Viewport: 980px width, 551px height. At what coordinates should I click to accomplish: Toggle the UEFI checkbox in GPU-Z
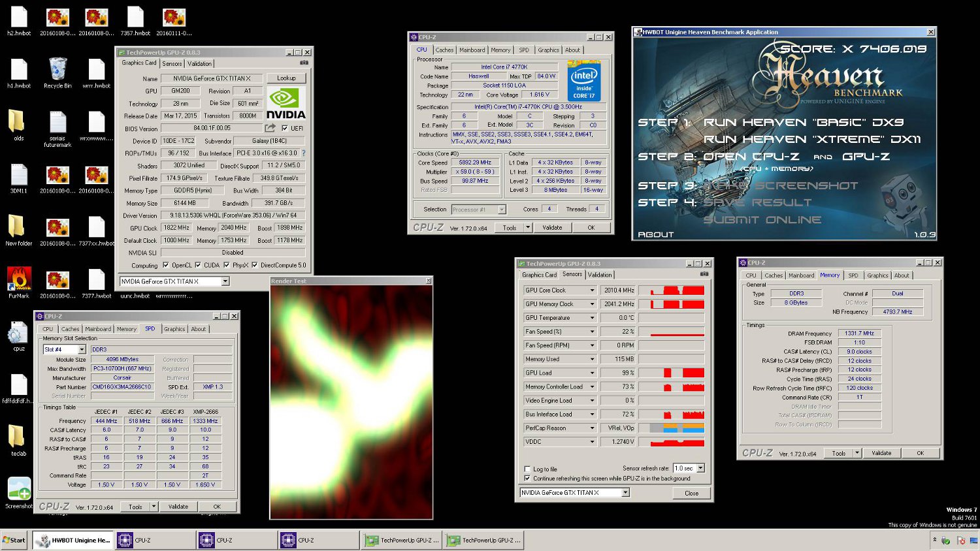pyautogui.click(x=284, y=129)
